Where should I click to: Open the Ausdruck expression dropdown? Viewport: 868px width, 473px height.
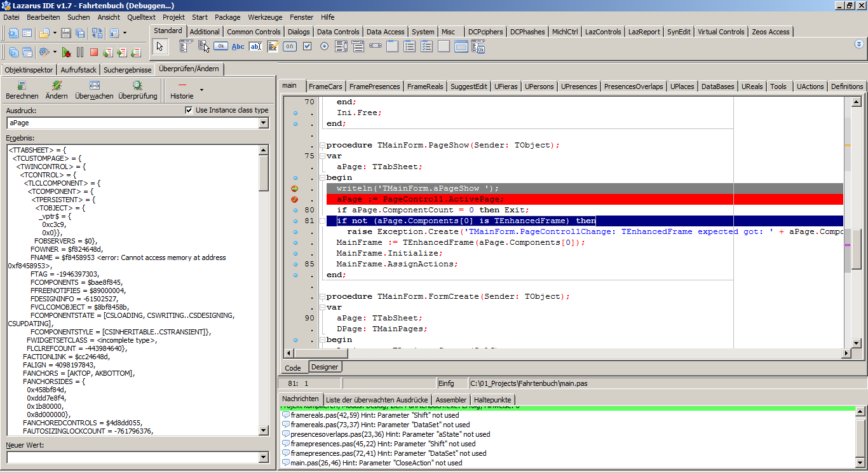point(264,123)
